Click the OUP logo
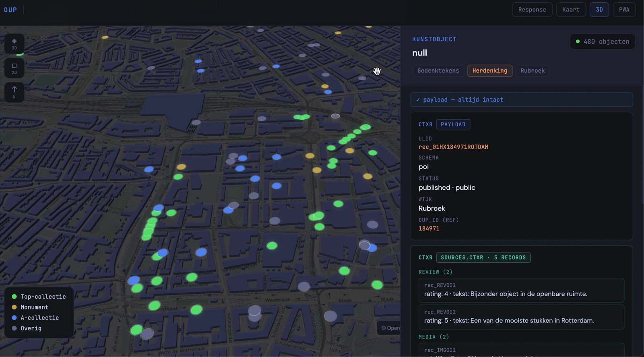Image resolution: width=644 pixels, height=357 pixels. point(10,10)
